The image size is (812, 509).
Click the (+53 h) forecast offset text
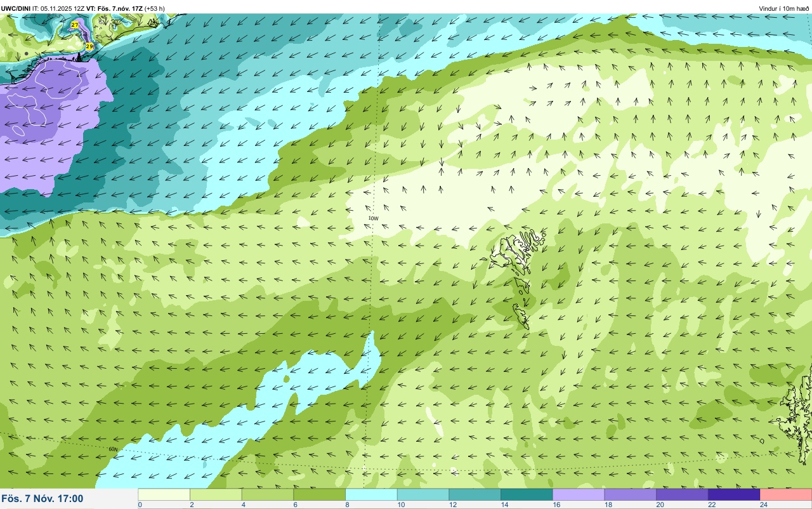155,8
